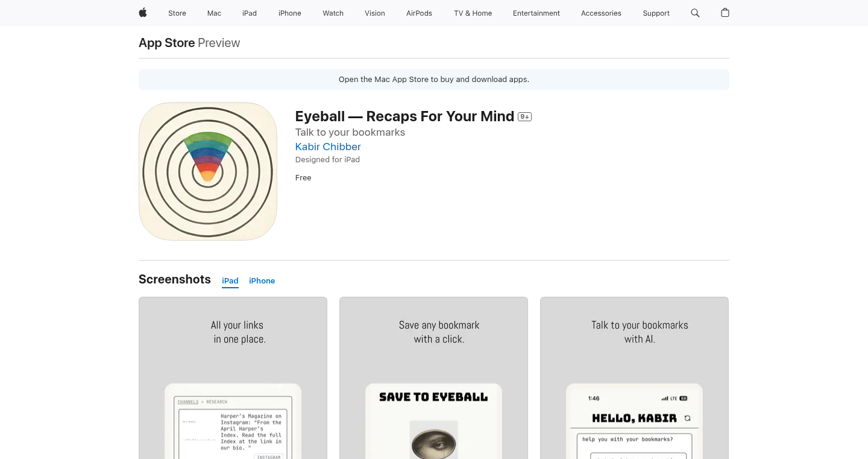Click the Eyeball app icon

click(x=208, y=171)
